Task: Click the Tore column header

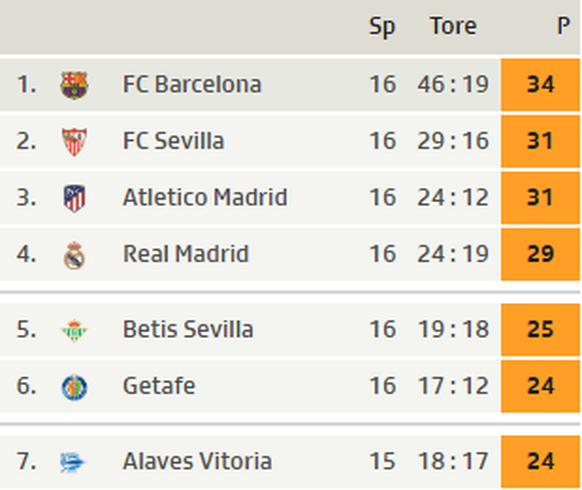Action: (453, 26)
